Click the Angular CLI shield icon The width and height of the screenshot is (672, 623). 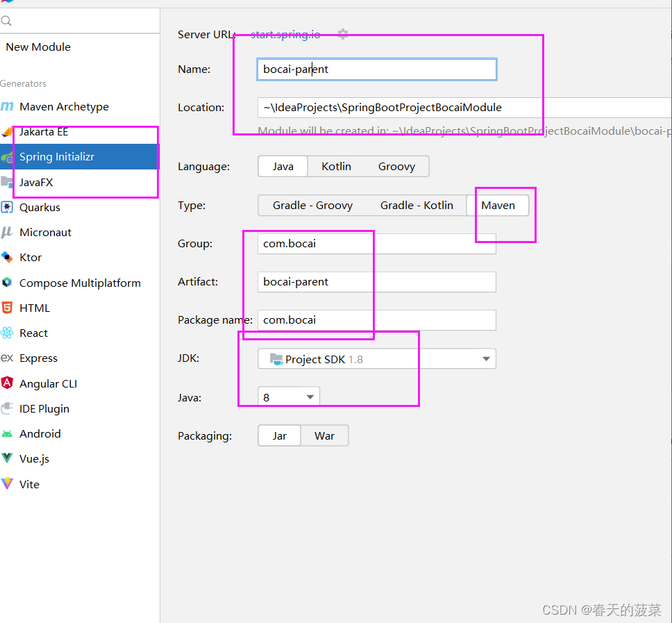pos(7,383)
